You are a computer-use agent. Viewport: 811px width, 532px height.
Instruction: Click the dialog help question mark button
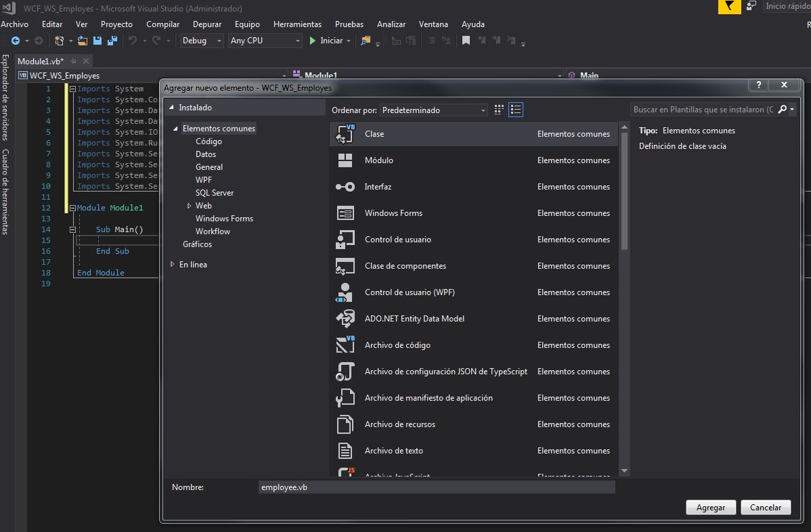759,85
